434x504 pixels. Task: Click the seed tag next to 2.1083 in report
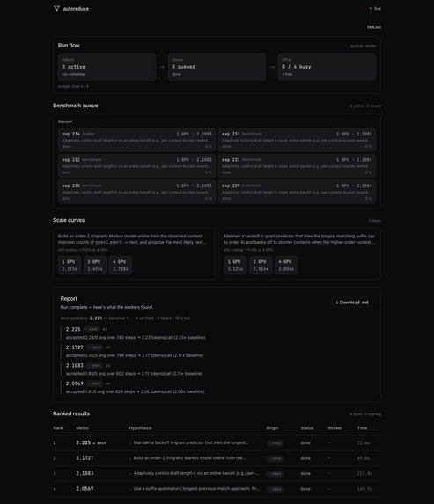94,365
